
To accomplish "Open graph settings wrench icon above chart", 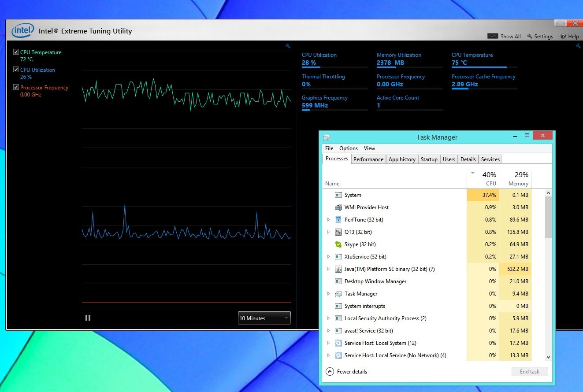I will (x=288, y=46).
